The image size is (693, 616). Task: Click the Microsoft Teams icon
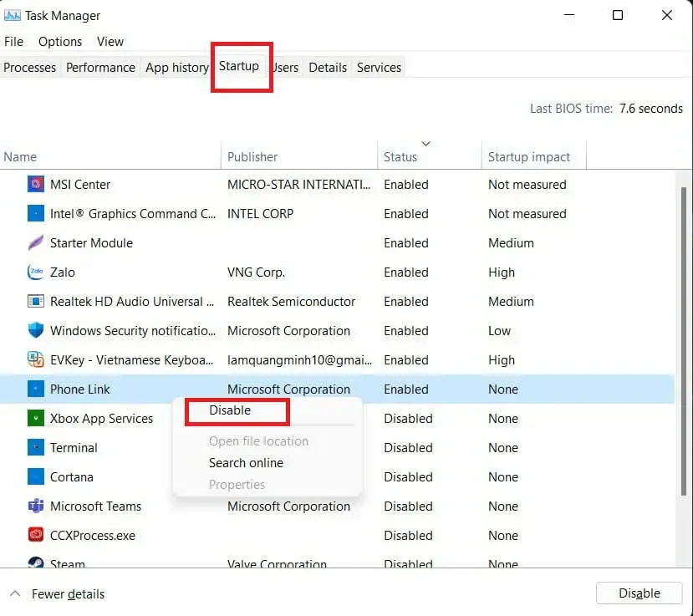pyautogui.click(x=36, y=506)
